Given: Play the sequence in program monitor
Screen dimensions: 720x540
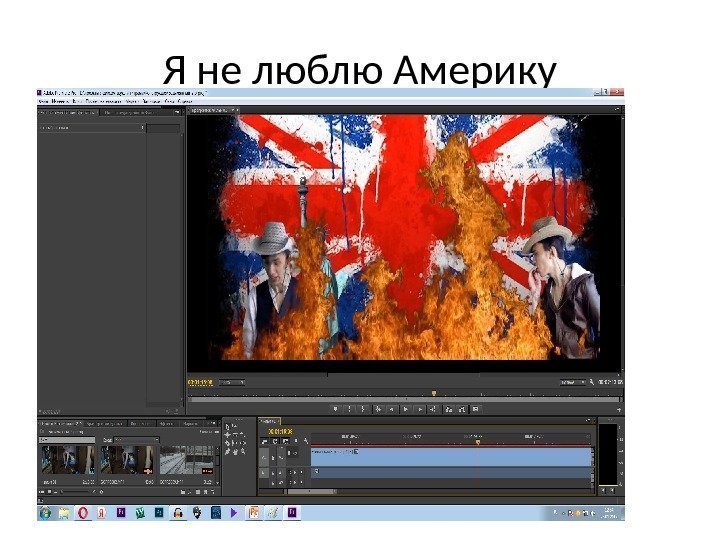Looking at the screenshot, I should pyautogui.click(x=405, y=409).
